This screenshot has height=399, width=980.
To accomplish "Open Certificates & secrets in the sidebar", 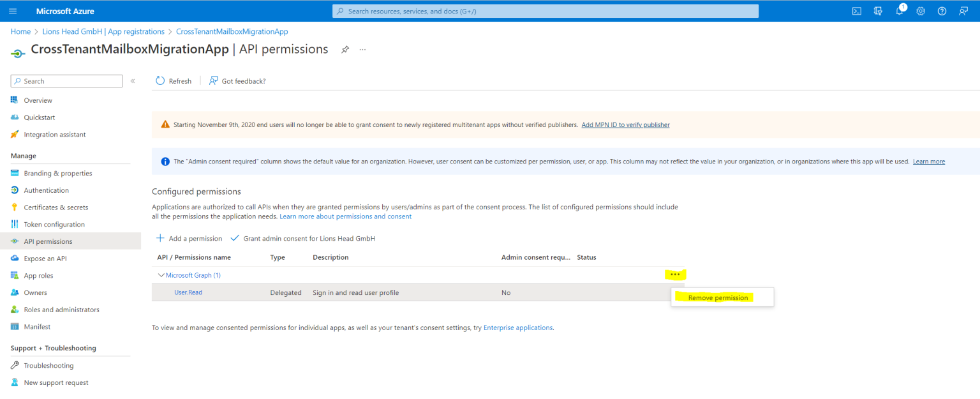I will 57,207.
